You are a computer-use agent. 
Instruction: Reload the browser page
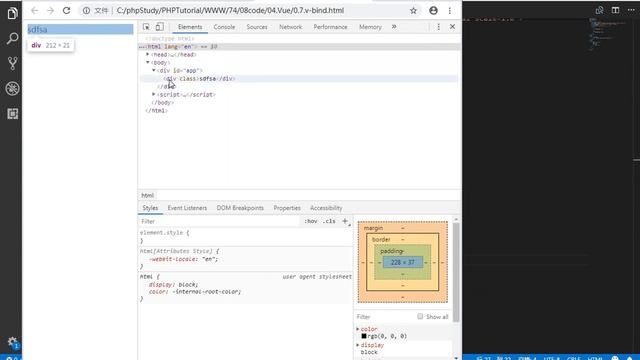click(67, 11)
